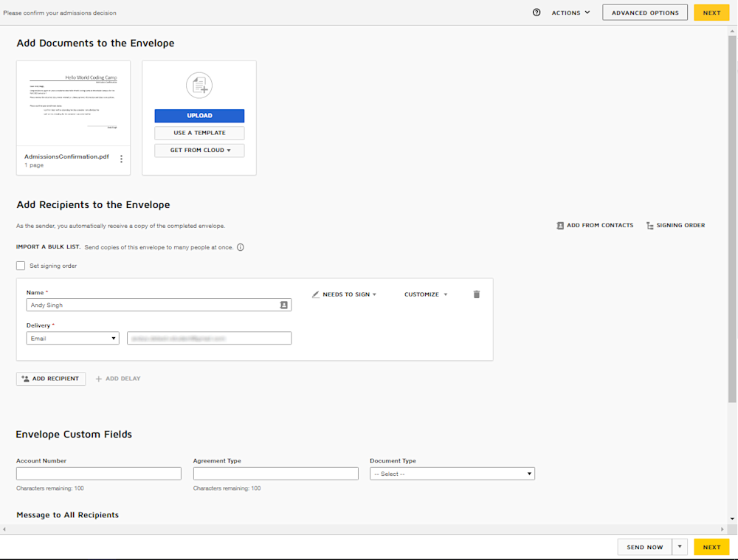Open the three-dot menu on AdmissionsConfirmation.pdf
The width and height of the screenshot is (738, 560).
121,159
